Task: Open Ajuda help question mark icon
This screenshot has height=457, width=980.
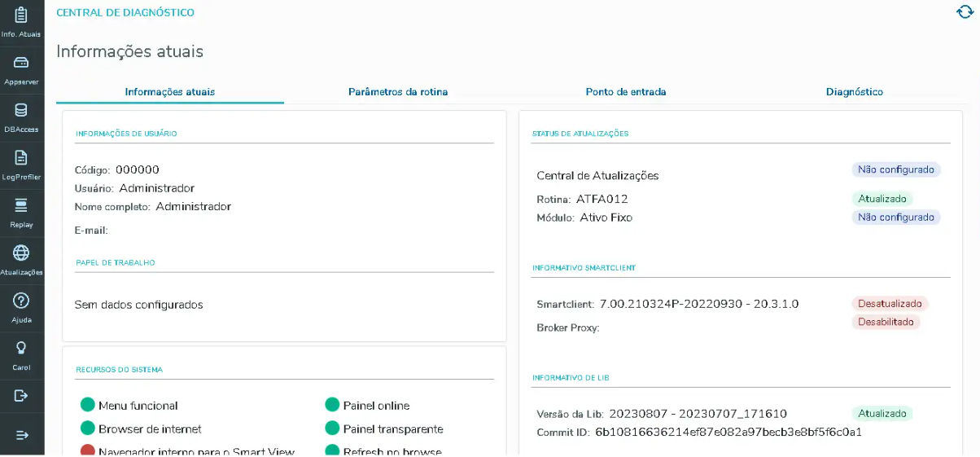Action: tap(21, 301)
